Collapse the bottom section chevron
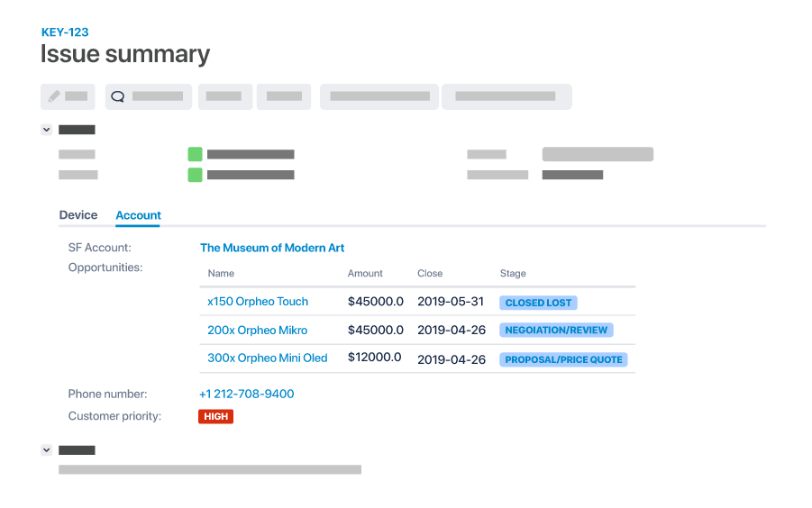Image resolution: width=812 pixels, height=508 pixels. [47, 450]
